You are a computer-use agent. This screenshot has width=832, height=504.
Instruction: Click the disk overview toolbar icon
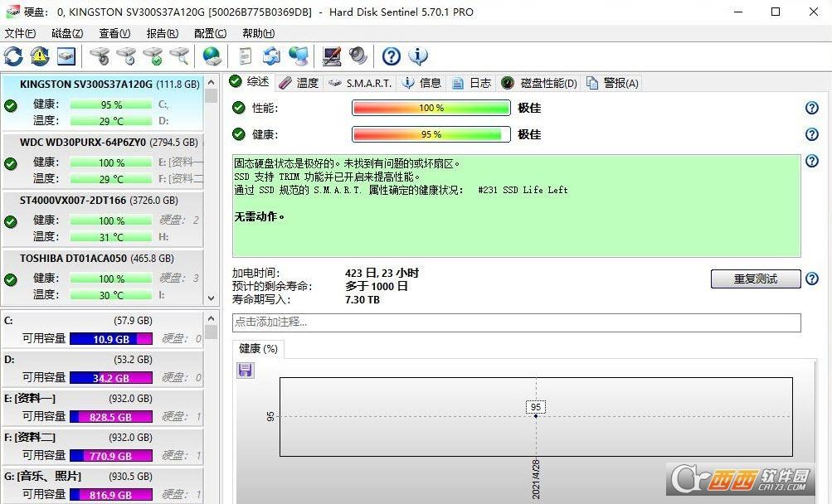pyautogui.click(x=66, y=56)
